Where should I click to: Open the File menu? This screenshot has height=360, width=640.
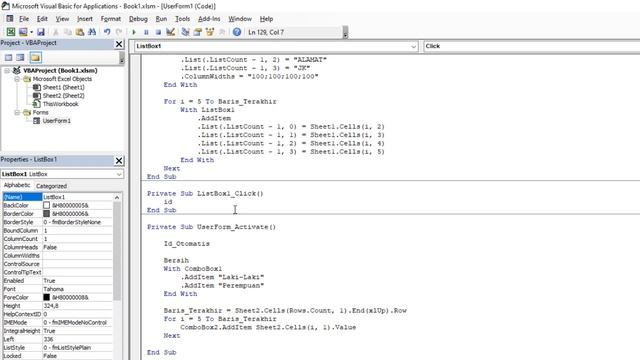pyautogui.click(x=24, y=19)
